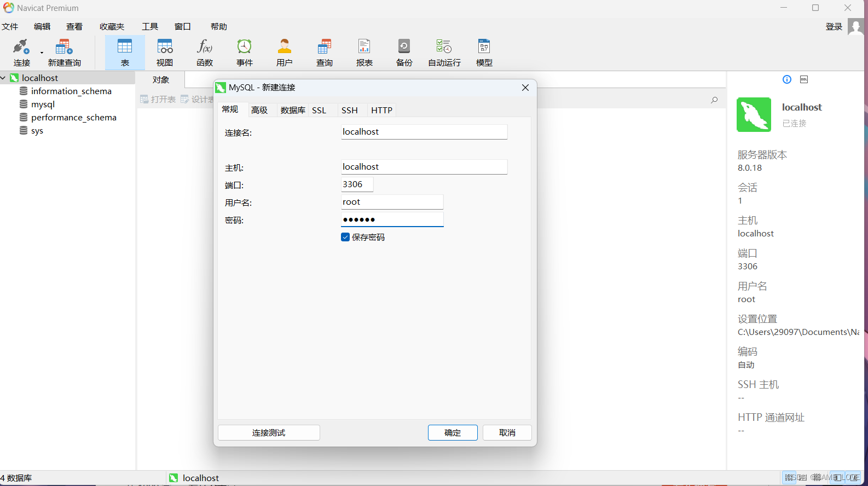Toggle the 保存密码 (Save password) checkbox
Viewport: 868px width, 486px height.
(x=345, y=237)
